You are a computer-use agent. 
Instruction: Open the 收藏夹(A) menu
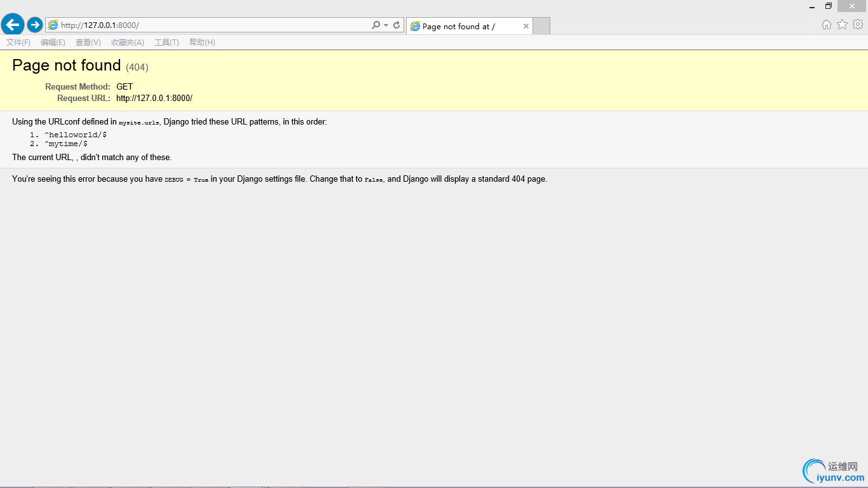pyautogui.click(x=128, y=43)
